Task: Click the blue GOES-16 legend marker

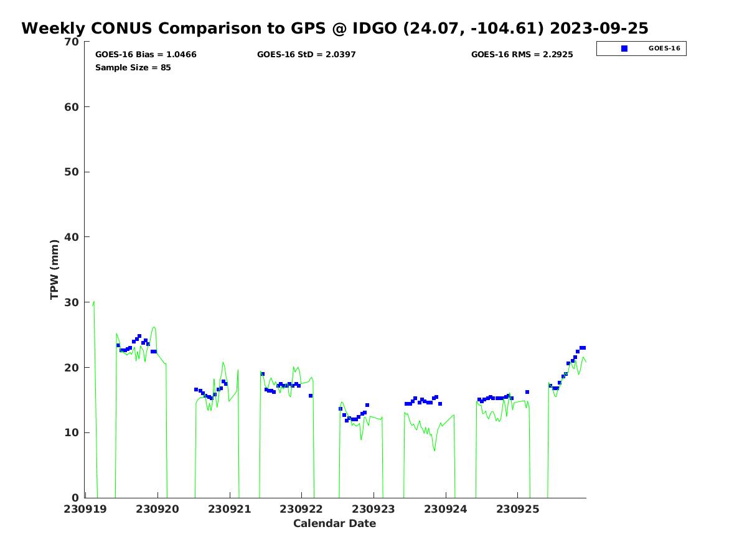Action: [x=624, y=49]
